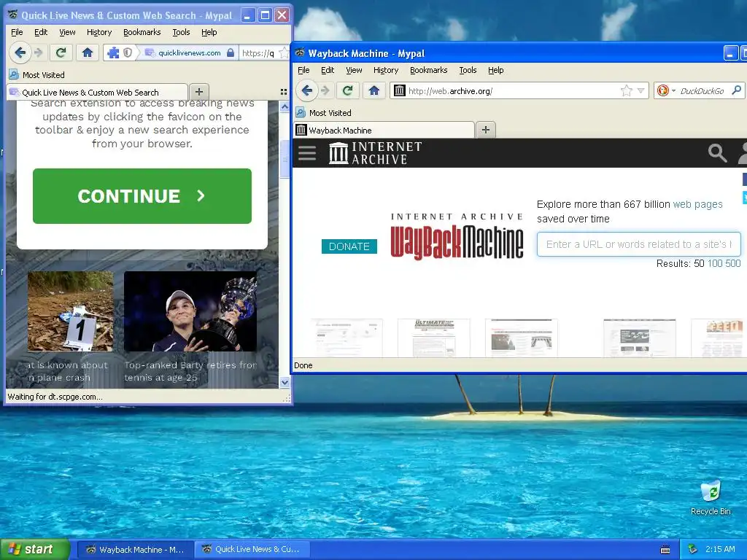Click the tab groups grid icon

[284, 92]
